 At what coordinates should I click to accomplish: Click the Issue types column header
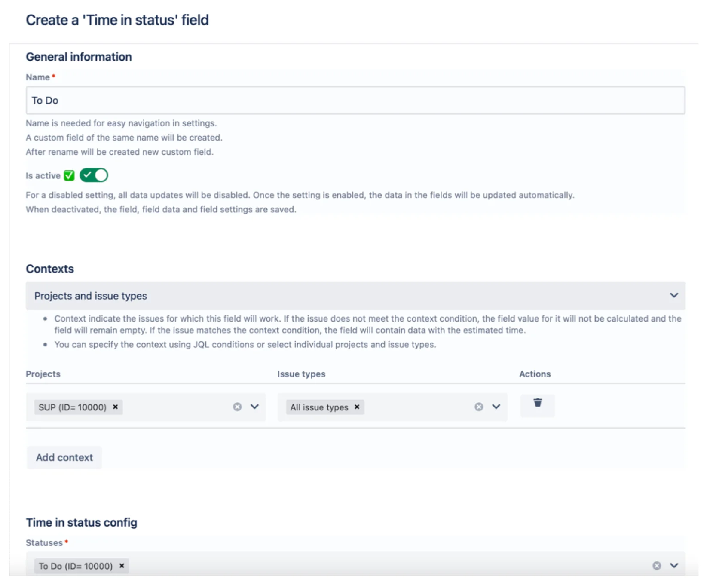pos(301,374)
